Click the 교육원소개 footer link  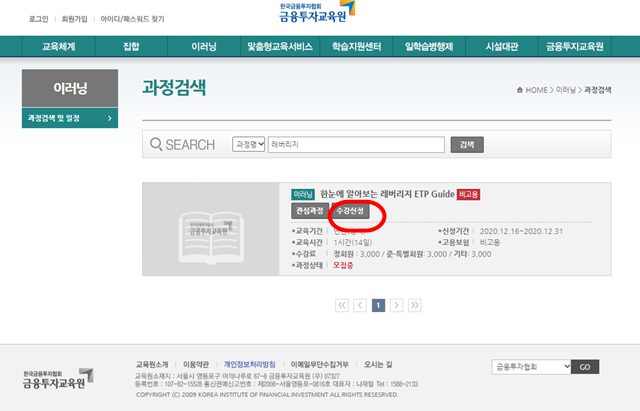click(152, 364)
